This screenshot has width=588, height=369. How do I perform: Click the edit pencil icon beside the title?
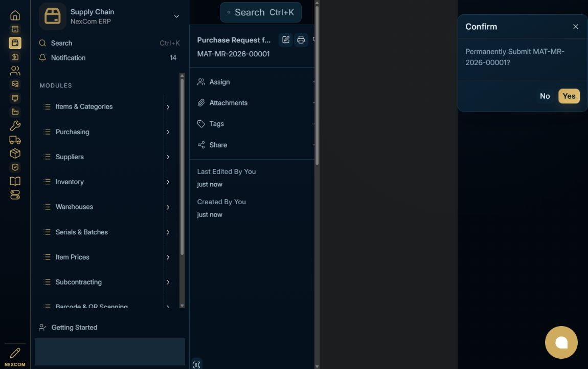coord(286,39)
